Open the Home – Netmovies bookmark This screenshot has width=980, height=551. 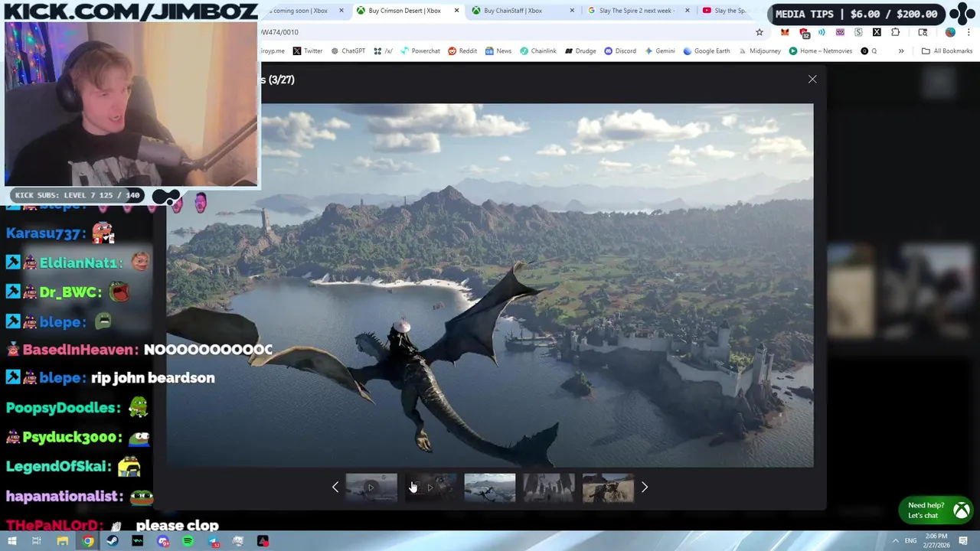point(820,51)
